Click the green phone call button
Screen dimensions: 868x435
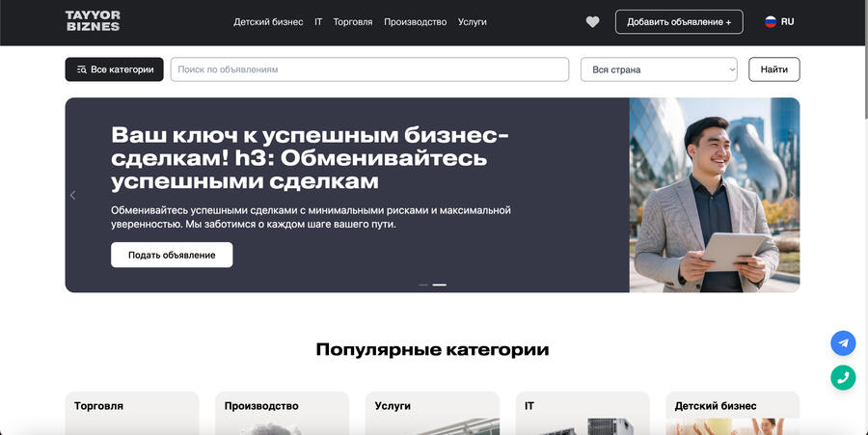[x=843, y=377]
